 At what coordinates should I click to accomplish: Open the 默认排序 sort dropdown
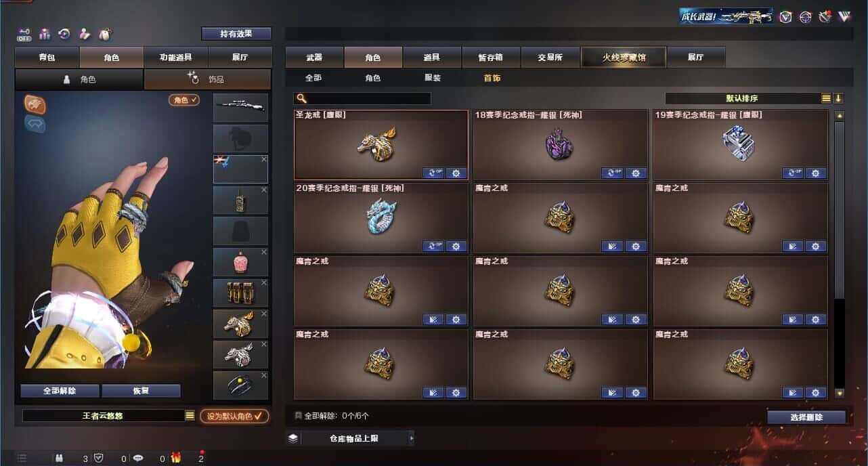(743, 98)
